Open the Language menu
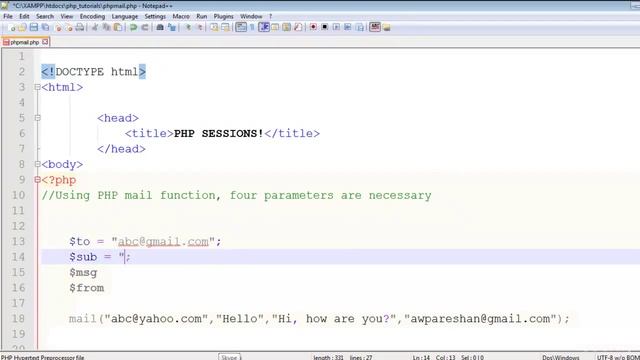640x360 pixels. point(124,16)
